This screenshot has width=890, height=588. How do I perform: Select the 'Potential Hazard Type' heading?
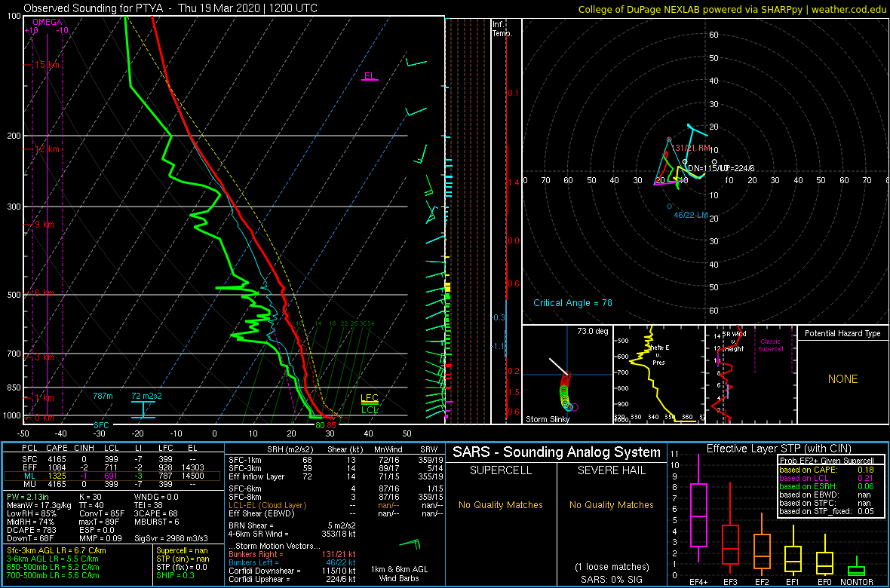click(842, 334)
